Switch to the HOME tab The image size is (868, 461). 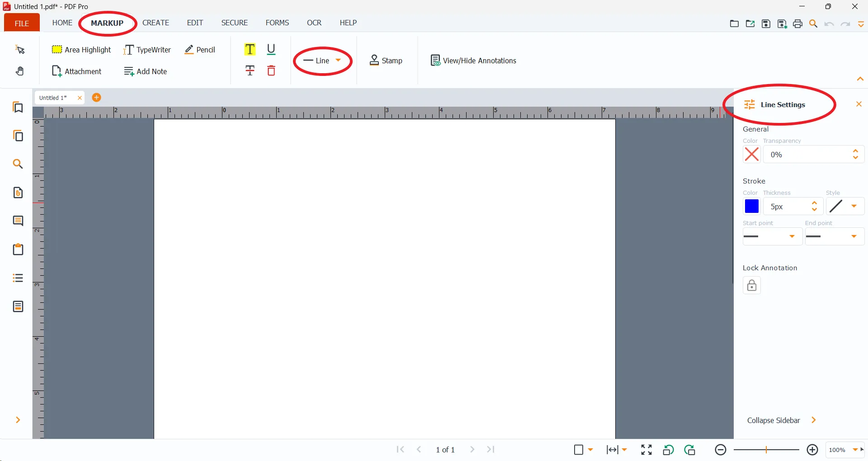[62, 23]
